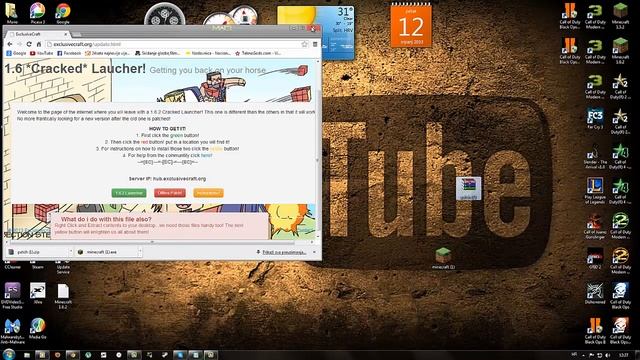The image size is (640, 360).
Task: Select the Dishonored desktop icon
Action: [595, 294]
